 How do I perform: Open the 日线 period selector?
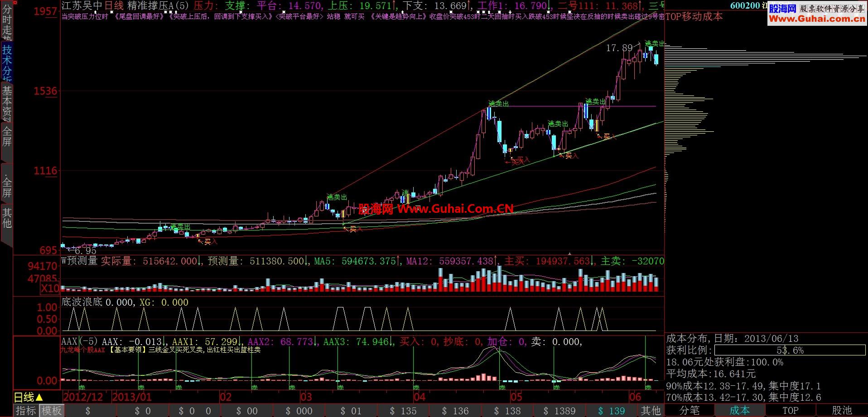tap(29, 398)
